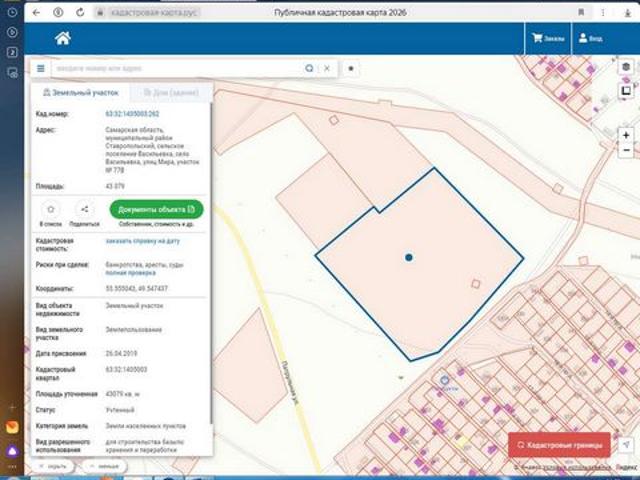Image resolution: width=640 pixels, height=480 pixels.
Task: Open the полная проверка link
Action: point(131,273)
